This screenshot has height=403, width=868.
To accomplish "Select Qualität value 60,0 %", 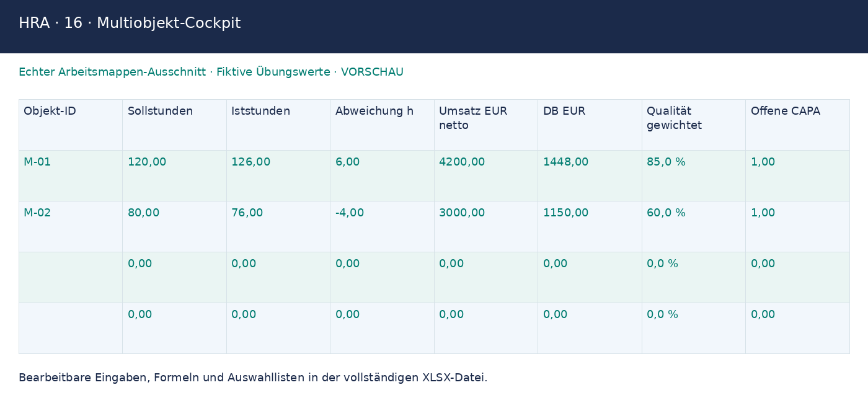I will tap(694, 226).
